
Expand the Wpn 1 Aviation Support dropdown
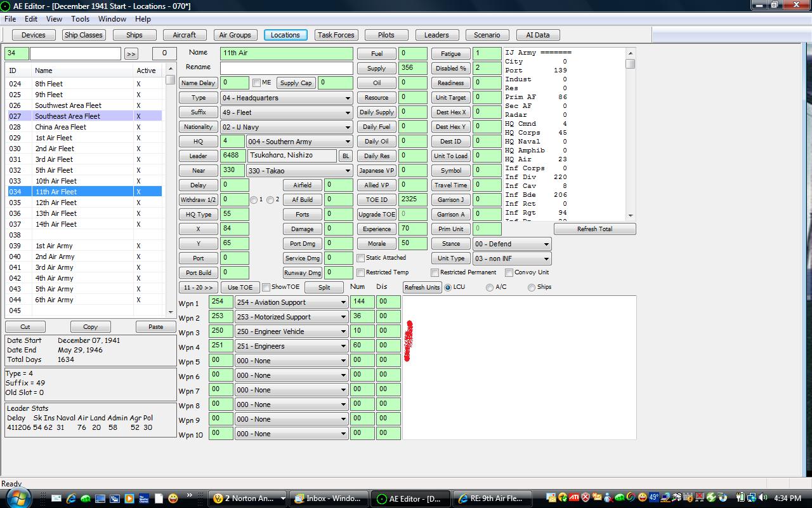coord(291,302)
